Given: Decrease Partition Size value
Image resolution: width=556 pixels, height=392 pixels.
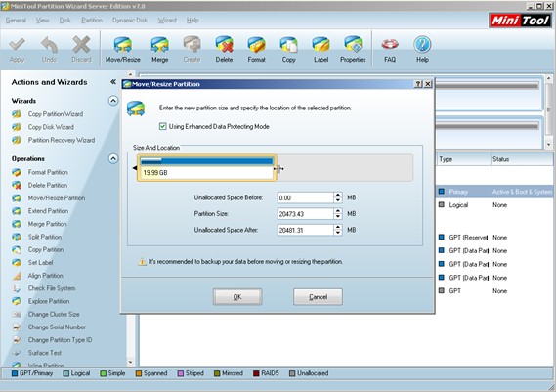Looking at the screenshot, I should pos(338,216).
